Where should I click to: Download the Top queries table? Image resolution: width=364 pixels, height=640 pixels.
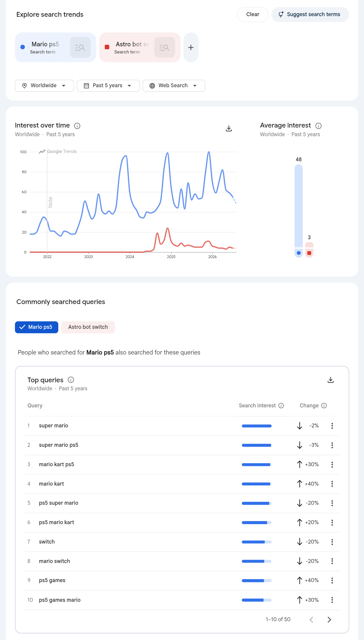[x=331, y=380]
